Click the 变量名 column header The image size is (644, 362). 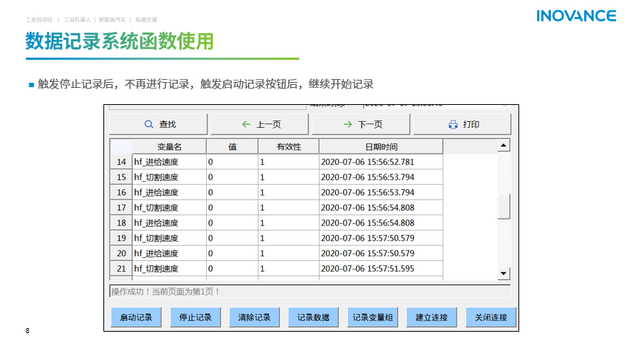[169, 147]
